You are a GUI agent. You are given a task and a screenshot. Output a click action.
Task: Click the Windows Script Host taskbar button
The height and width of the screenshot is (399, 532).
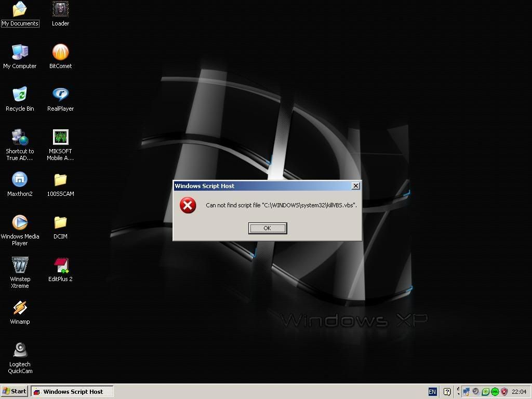pos(72,392)
